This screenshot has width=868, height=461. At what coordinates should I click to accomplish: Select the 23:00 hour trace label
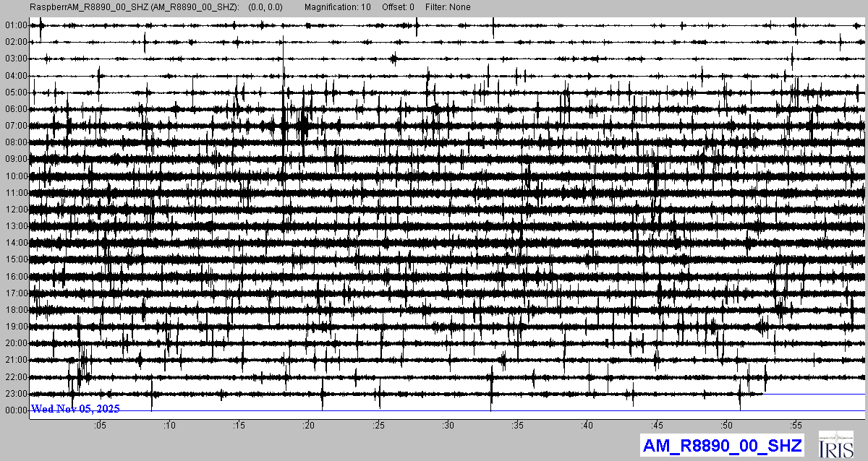[15, 394]
